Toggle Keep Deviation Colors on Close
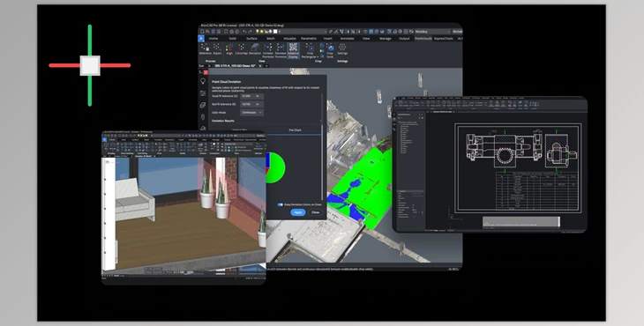Image resolution: width=644 pixels, height=326 pixels. tap(281, 204)
